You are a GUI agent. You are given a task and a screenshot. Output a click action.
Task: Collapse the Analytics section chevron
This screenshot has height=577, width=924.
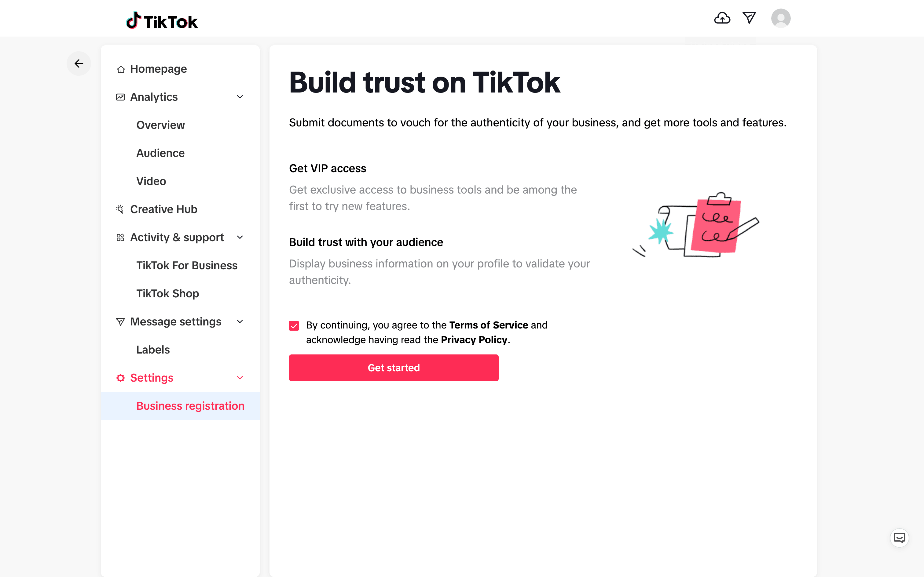click(x=240, y=97)
